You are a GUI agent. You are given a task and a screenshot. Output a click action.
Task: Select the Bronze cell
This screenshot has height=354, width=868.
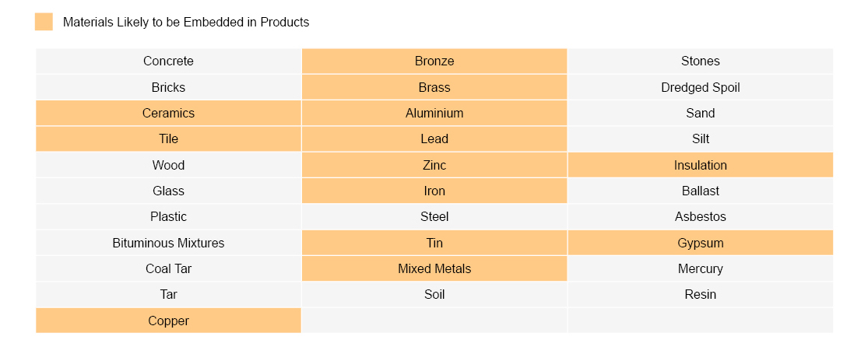[x=434, y=61]
